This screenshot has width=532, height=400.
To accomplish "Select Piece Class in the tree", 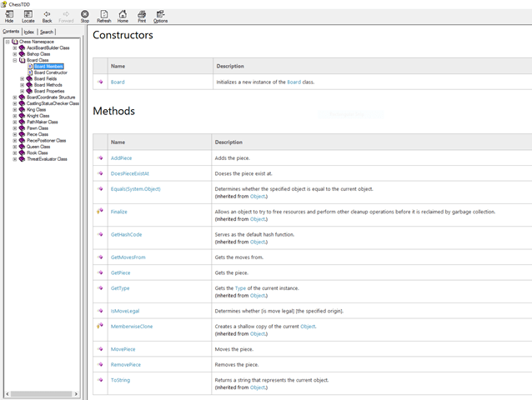I will point(38,134).
